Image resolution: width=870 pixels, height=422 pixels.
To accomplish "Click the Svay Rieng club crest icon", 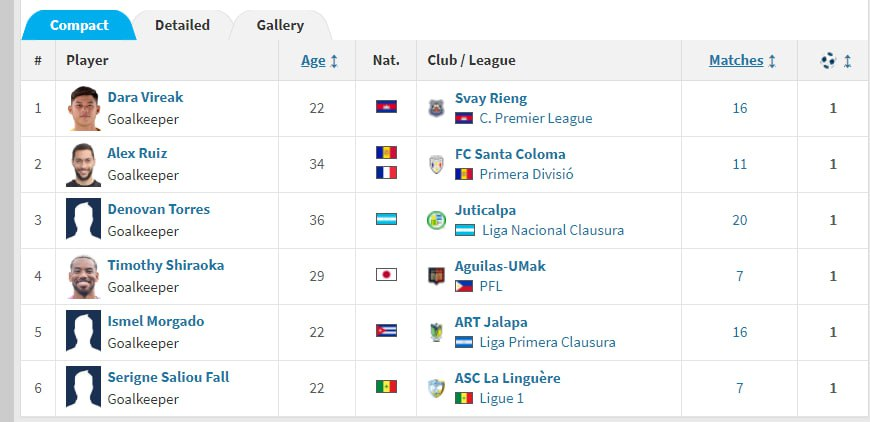I will pyautogui.click(x=436, y=108).
